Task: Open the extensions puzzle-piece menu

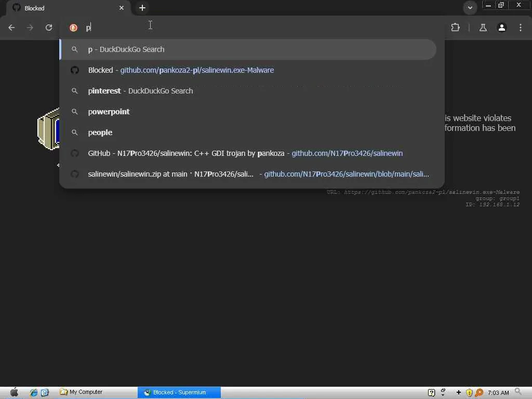Action: pos(455,28)
